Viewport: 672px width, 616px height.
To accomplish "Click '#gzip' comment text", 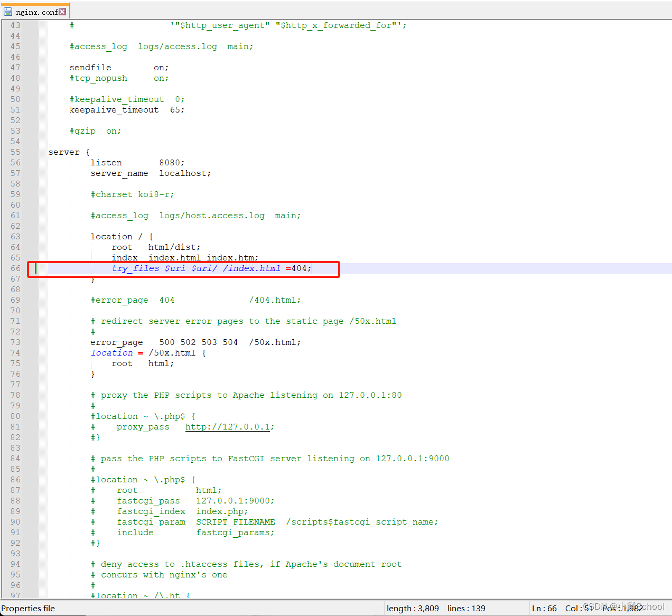I will [82, 131].
